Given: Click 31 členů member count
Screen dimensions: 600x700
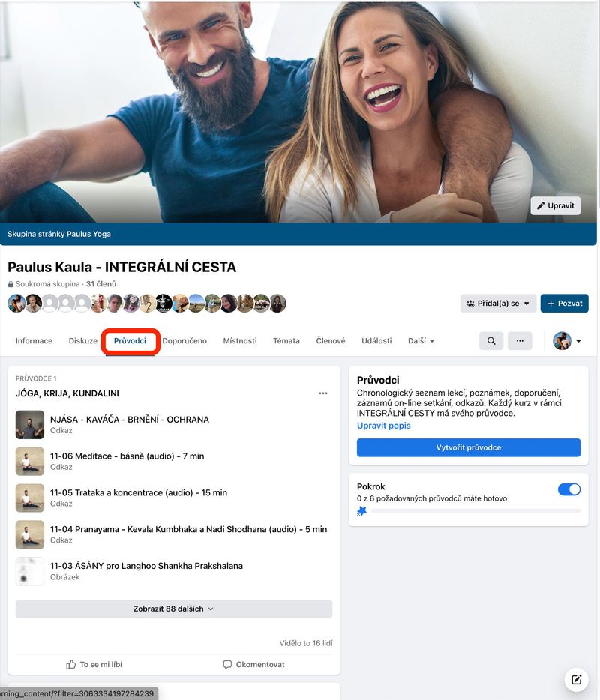Looking at the screenshot, I should click(x=101, y=283).
